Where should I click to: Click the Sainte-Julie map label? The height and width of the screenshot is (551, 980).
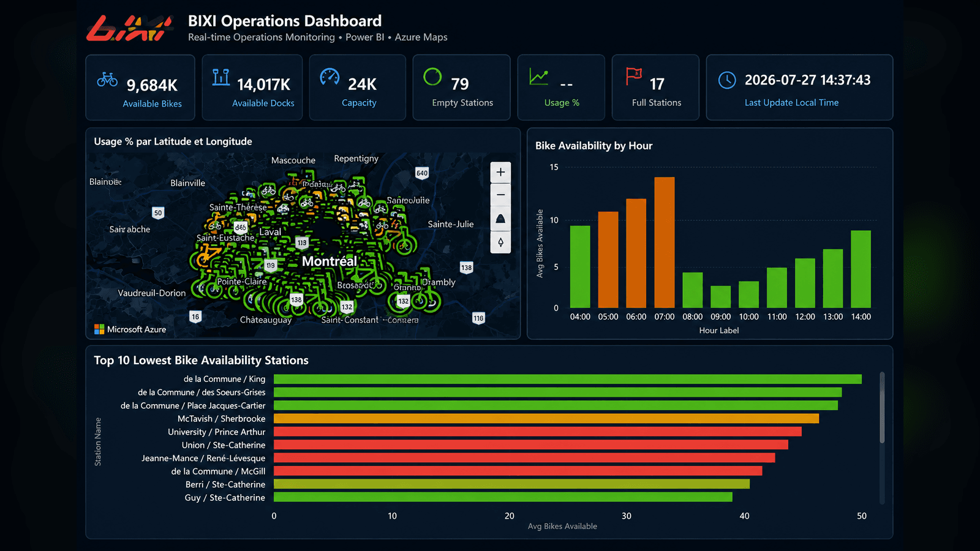(x=451, y=224)
